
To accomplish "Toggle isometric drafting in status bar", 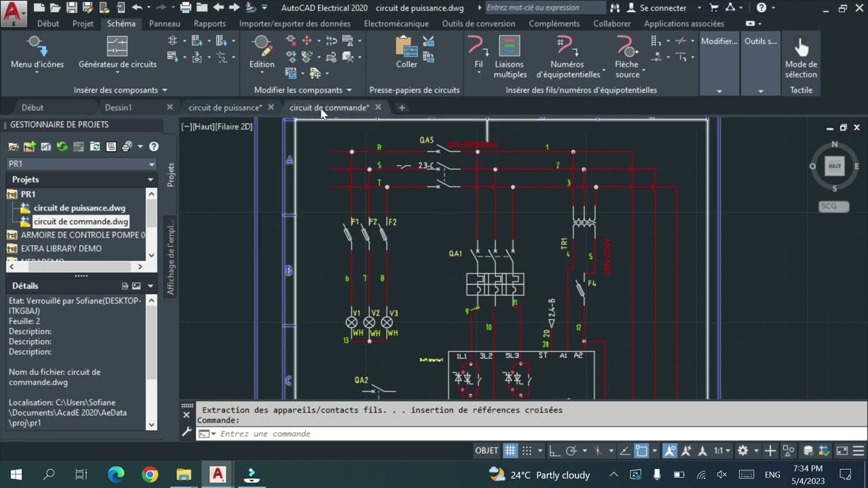I will click(598, 451).
